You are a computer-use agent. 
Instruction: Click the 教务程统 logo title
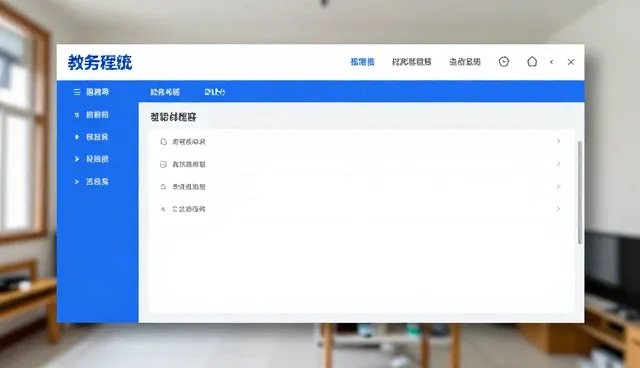pyautogui.click(x=100, y=62)
